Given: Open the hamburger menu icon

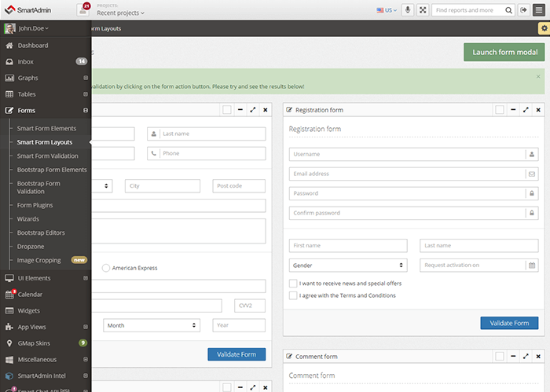Looking at the screenshot, I should pos(540,10).
